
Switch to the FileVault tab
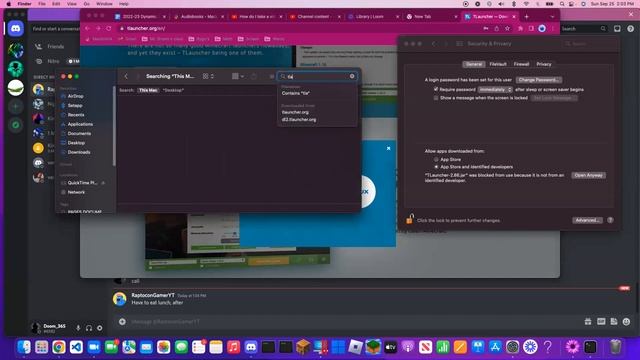click(x=498, y=64)
